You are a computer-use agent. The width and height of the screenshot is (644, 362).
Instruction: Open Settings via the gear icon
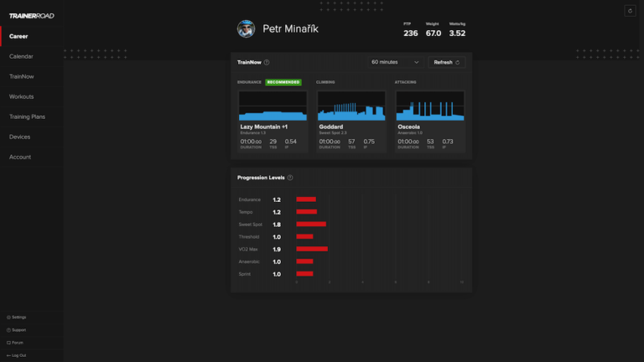tap(9, 318)
